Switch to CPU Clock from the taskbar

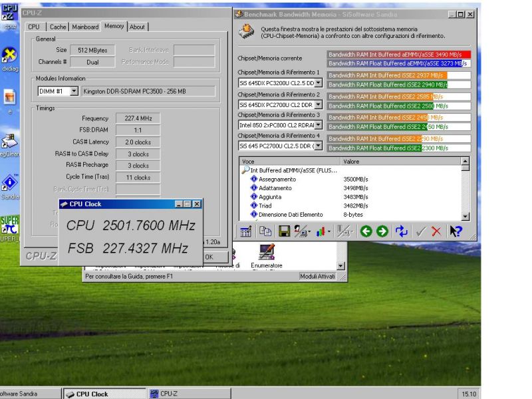[105, 394]
